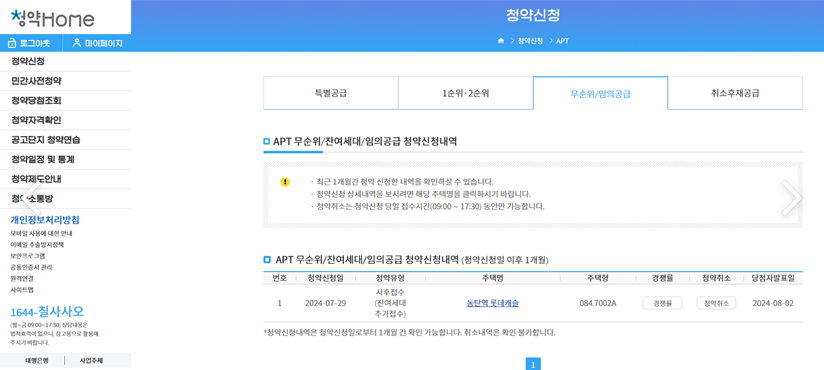Click the 청약취소 button in row 1
824x370 pixels.
716,303
